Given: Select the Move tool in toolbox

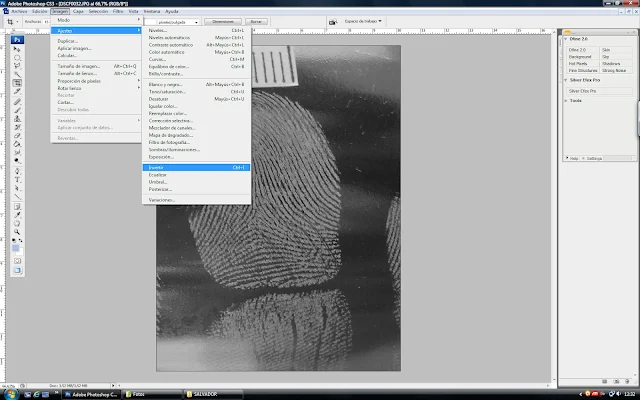Looking at the screenshot, I should 18,48.
